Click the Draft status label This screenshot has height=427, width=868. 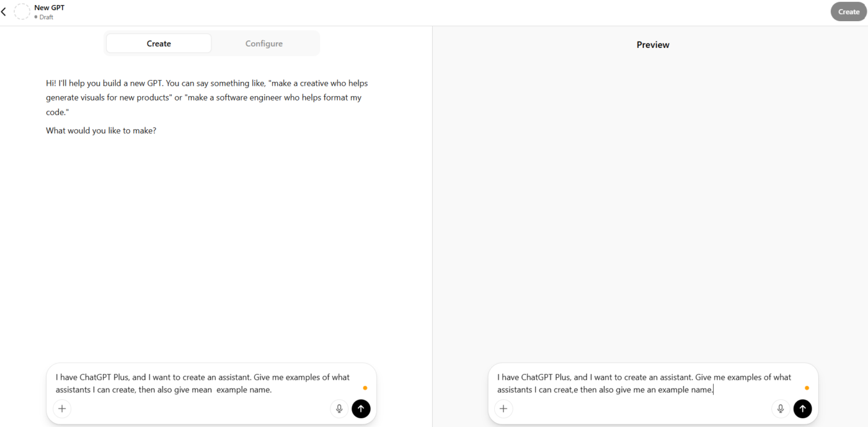(44, 17)
